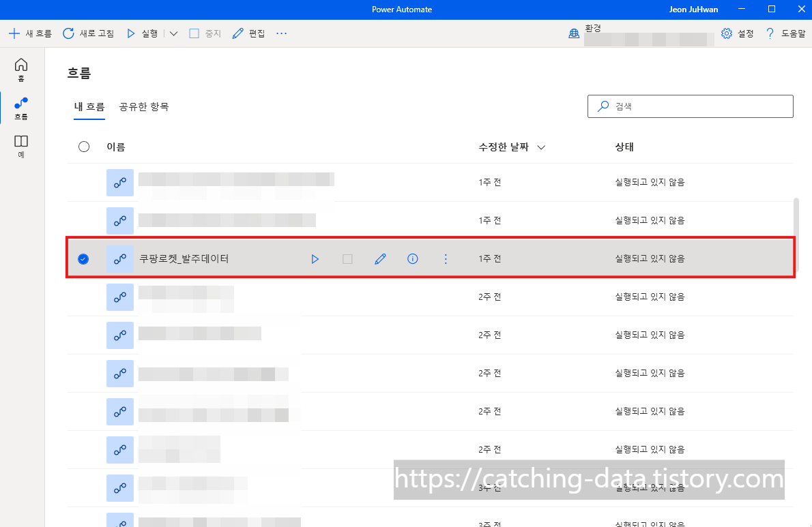The height and width of the screenshot is (527, 812).
Task: Click the flow icon of 쿠팡로켓_발주데이터 row
Action: 120,259
